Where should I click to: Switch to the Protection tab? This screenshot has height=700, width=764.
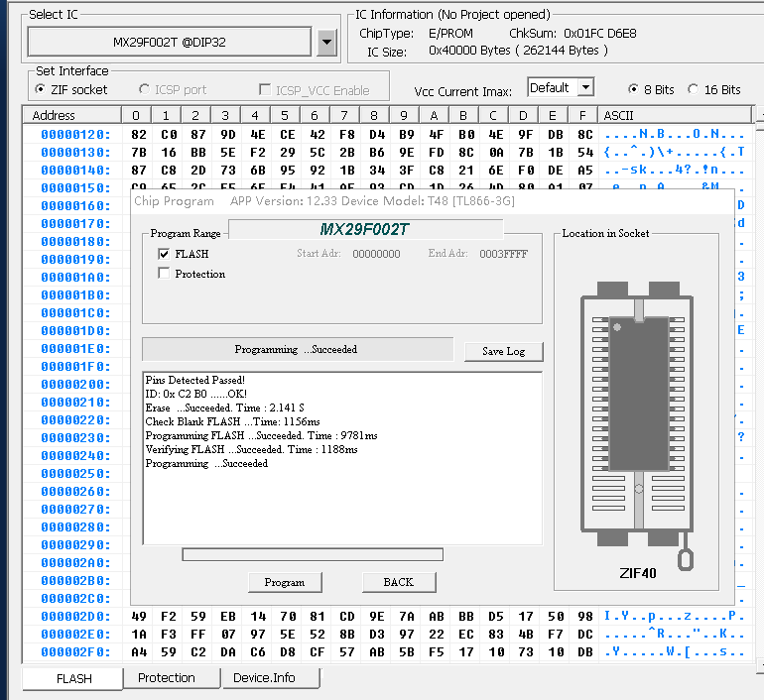167,678
